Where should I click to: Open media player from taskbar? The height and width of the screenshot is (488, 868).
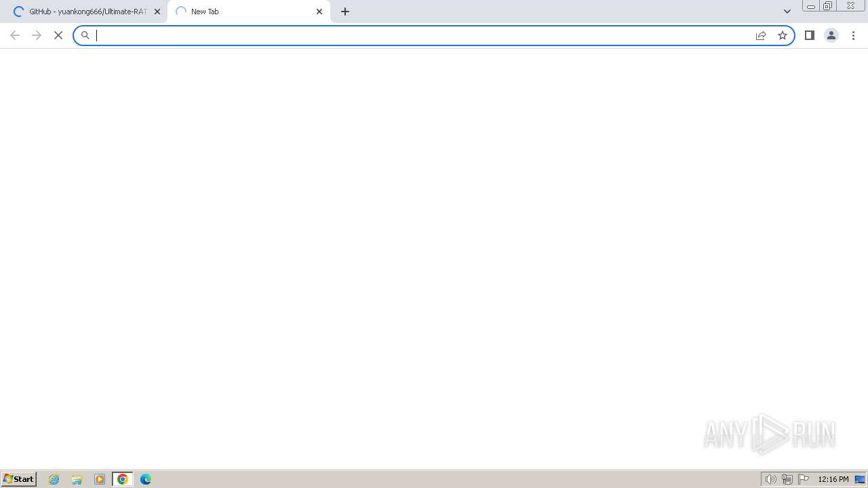[100, 479]
